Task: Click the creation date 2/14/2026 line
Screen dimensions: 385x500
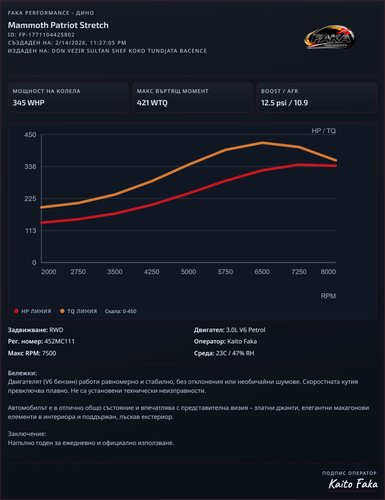Action: point(67,43)
